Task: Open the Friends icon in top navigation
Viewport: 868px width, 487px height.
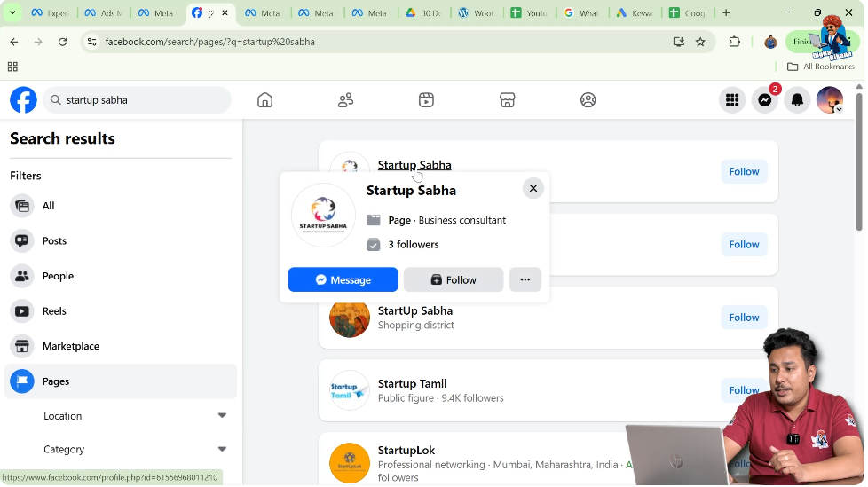Action: point(346,100)
